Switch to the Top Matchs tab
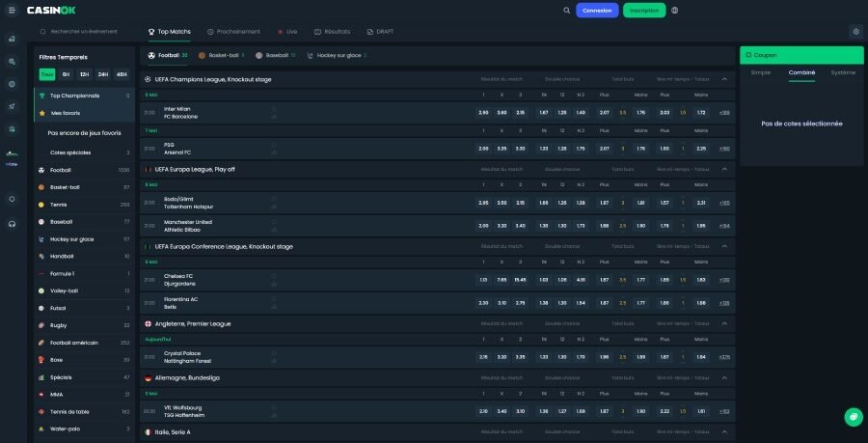 [x=170, y=32]
